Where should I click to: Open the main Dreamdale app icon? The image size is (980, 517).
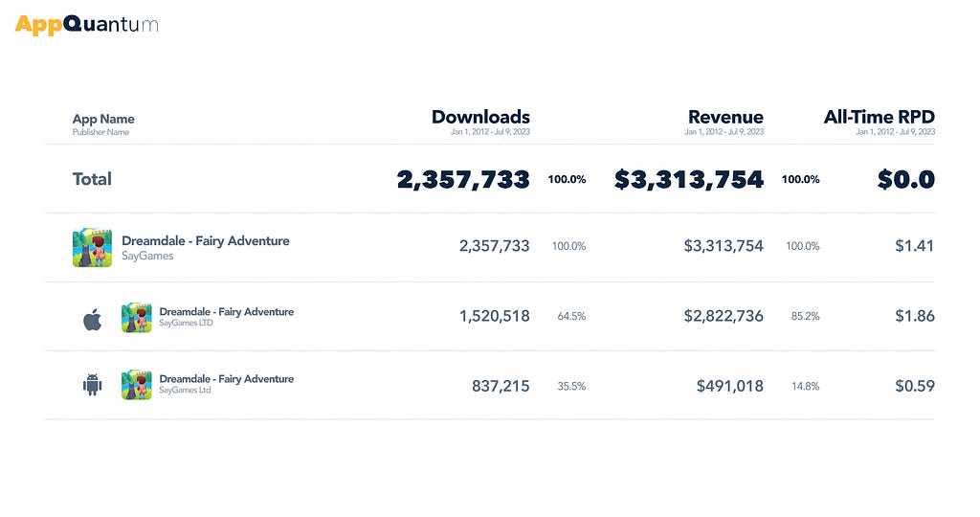tap(93, 248)
